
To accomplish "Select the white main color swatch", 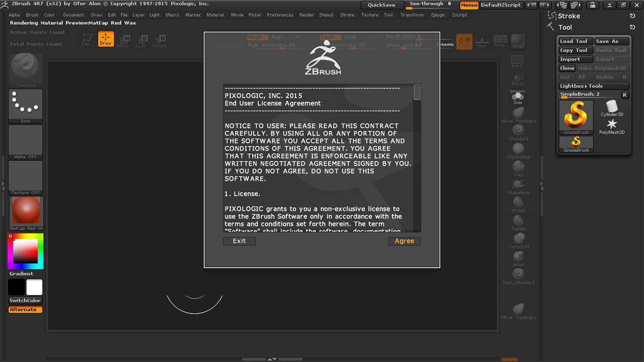I will 35,287.
